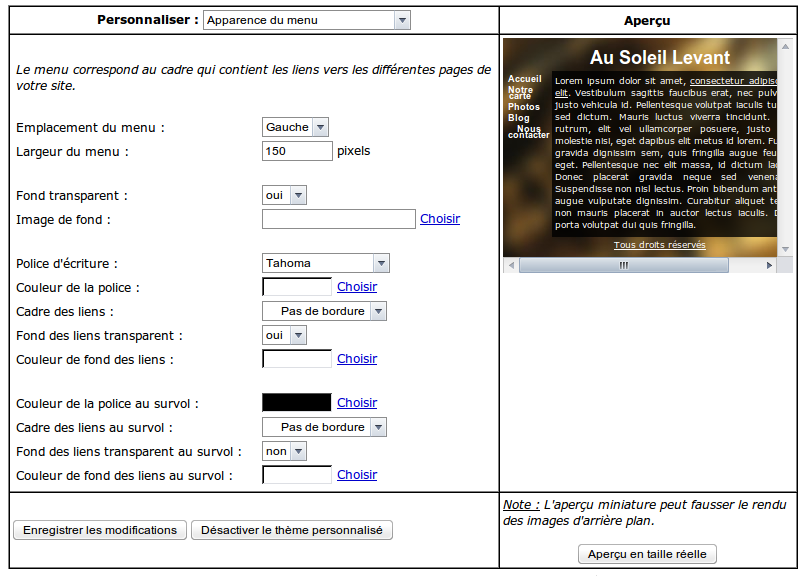Viewport: 805px width, 576px height.
Task: Click Aperçu en taille réelle button
Action: tap(647, 554)
